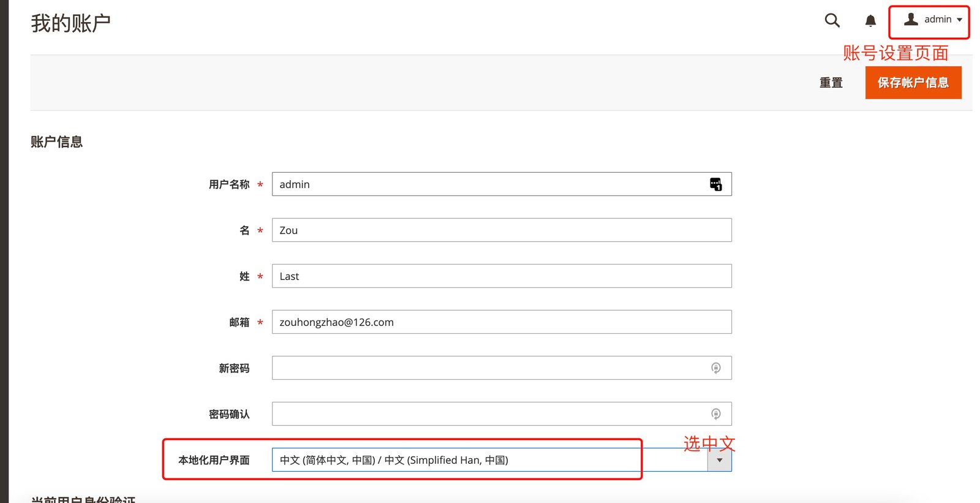Click the admin user avatar icon
Viewport: 980px width, 503px height.
tap(911, 20)
